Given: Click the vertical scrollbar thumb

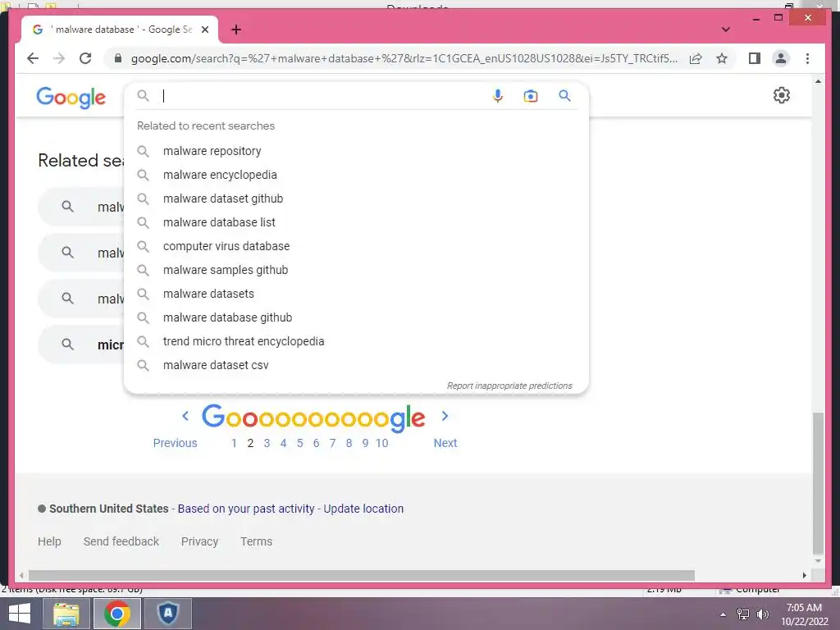Looking at the screenshot, I should click(818, 483).
